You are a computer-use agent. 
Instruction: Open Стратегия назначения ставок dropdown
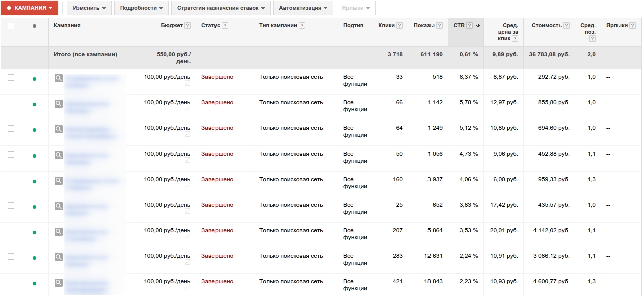pyautogui.click(x=221, y=8)
